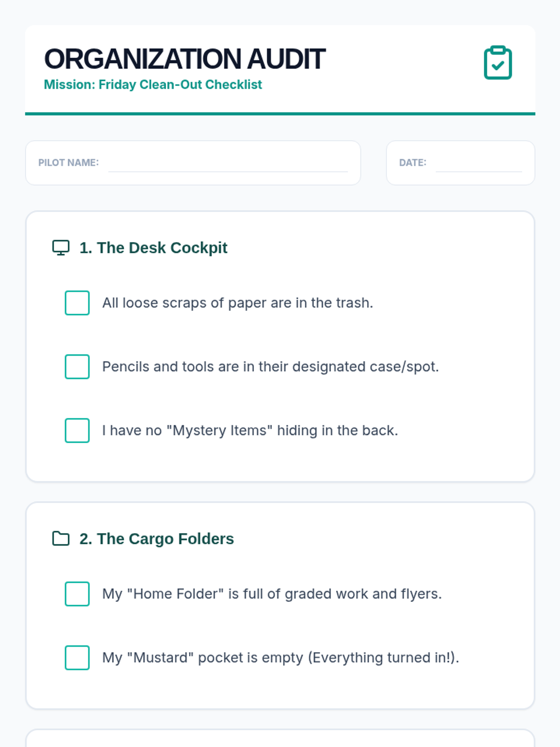Click the Mystery Items statement text
The image size is (560, 747).
pos(250,430)
